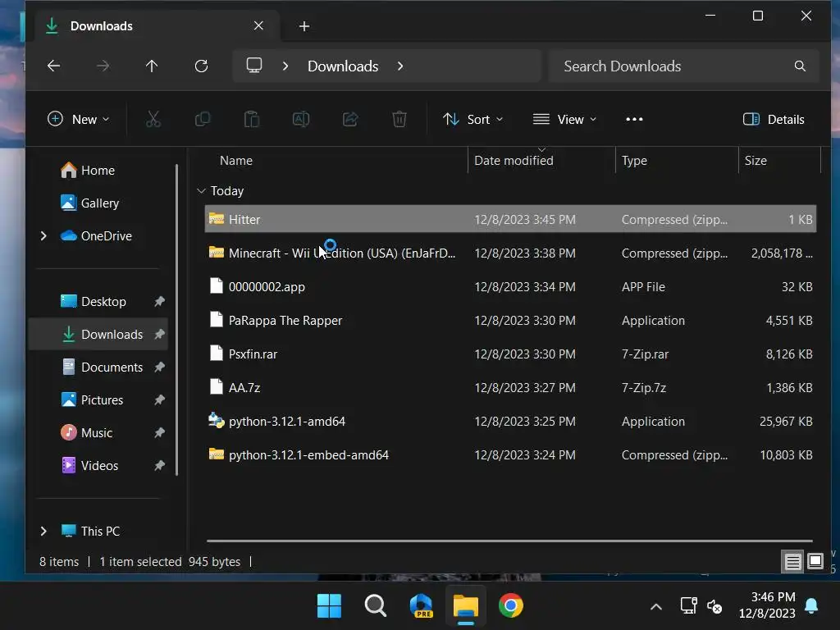
Task: Click Downloads breadcrumb in the address bar
Action: click(343, 66)
